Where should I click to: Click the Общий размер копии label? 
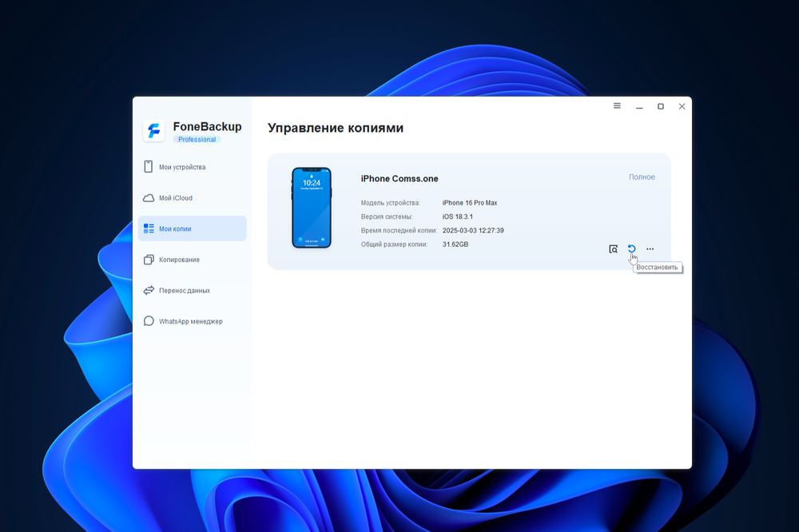[x=394, y=244]
